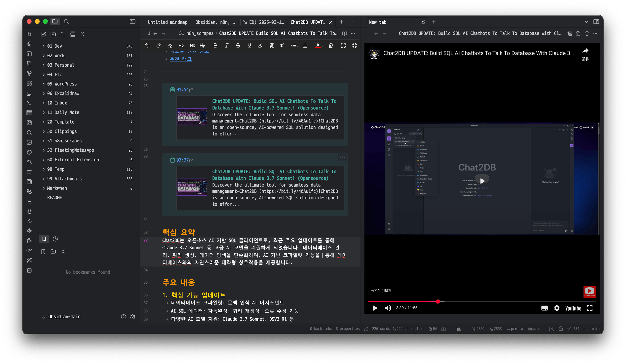Toggle YouTube subtitles captions button

click(544, 308)
